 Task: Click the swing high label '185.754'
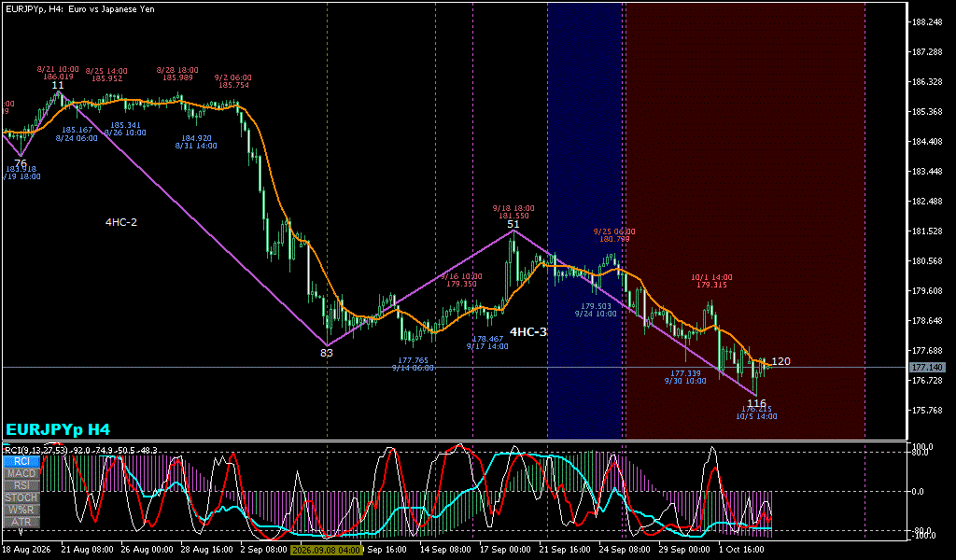tap(233, 85)
